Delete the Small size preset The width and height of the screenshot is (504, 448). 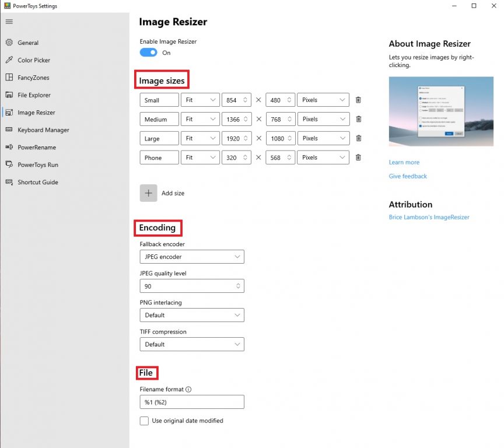(358, 100)
